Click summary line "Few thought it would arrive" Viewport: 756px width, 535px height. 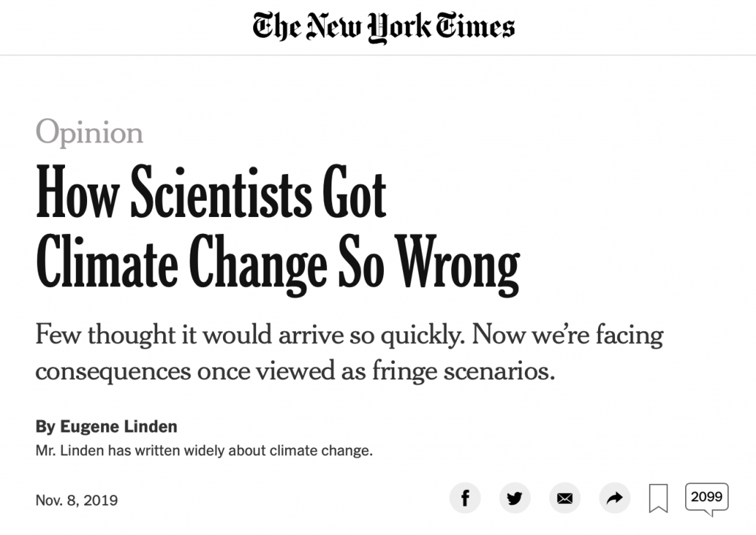[x=349, y=334]
